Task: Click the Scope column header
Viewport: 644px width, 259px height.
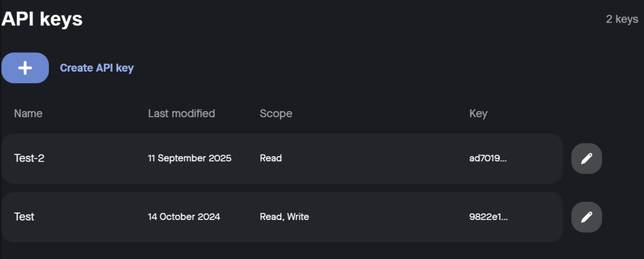Action: [275, 114]
